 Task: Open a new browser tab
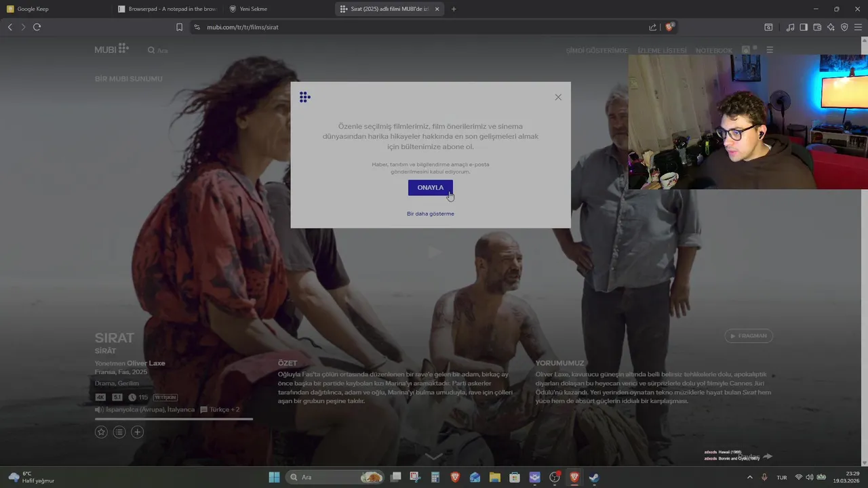(454, 9)
